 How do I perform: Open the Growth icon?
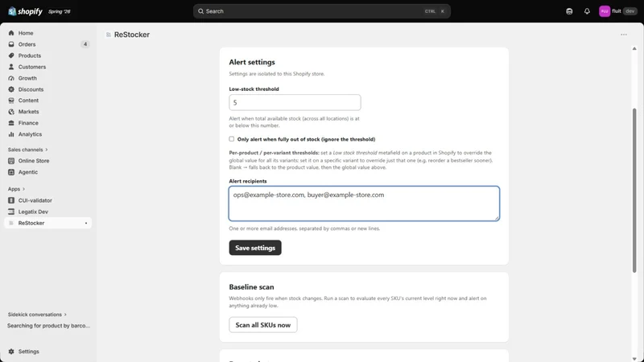point(11,78)
